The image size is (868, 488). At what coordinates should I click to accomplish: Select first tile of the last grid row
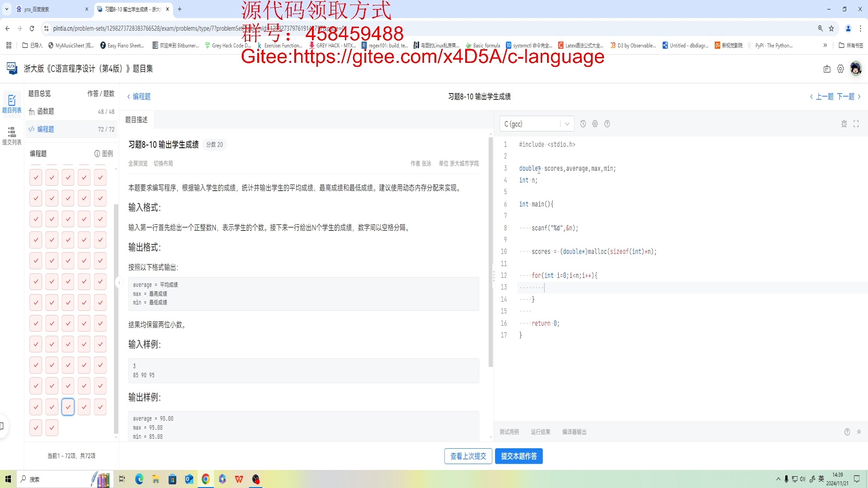click(x=36, y=427)
